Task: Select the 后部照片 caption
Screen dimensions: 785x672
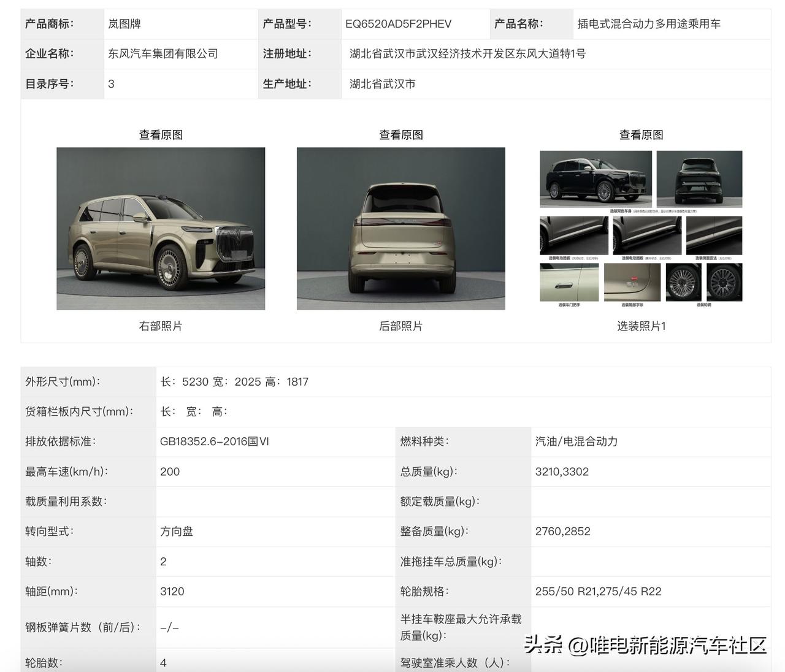Action: tap(401, 326)
